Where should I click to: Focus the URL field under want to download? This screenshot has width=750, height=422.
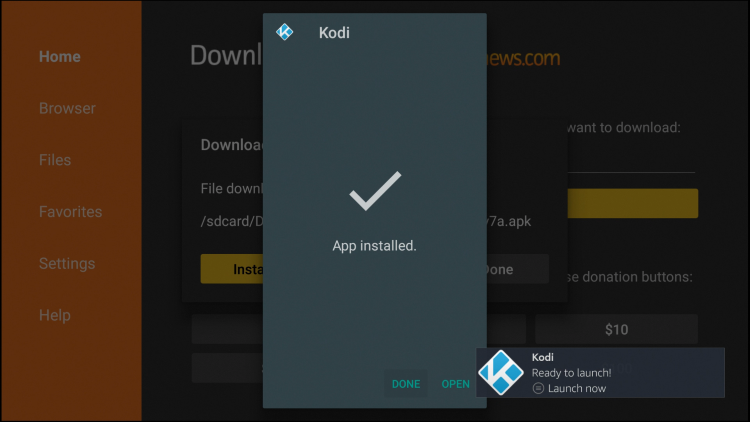pyautogui.click(x=631, y=160)
